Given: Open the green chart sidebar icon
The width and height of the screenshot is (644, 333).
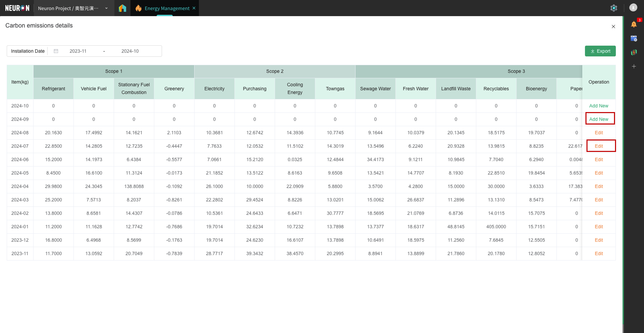Looking at the screenshot, I should (633, 52).
